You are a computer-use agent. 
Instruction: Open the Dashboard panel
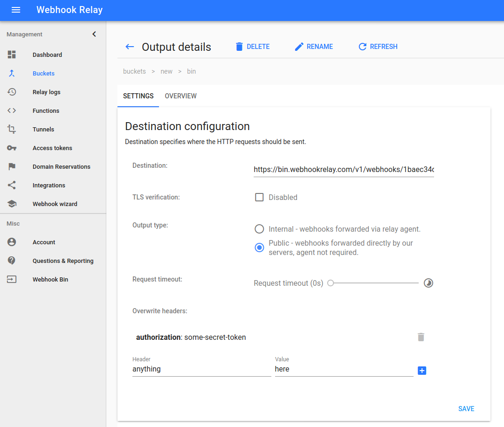(x=47, y=55)
